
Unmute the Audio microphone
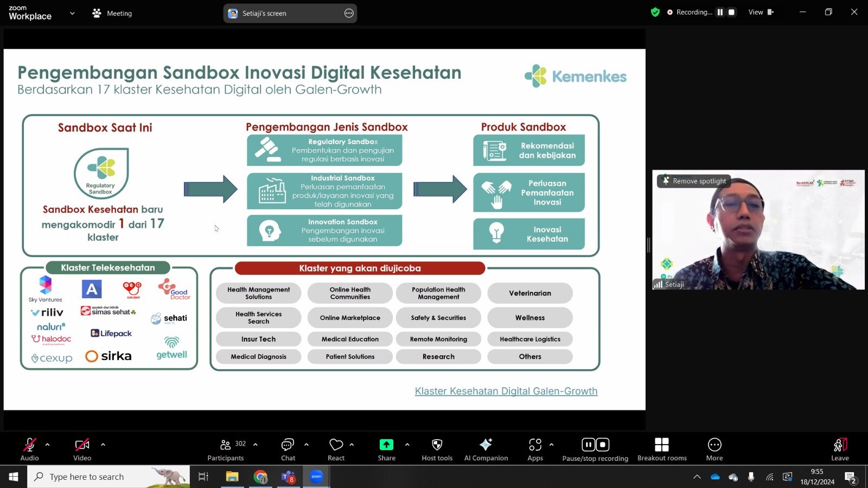29,450
